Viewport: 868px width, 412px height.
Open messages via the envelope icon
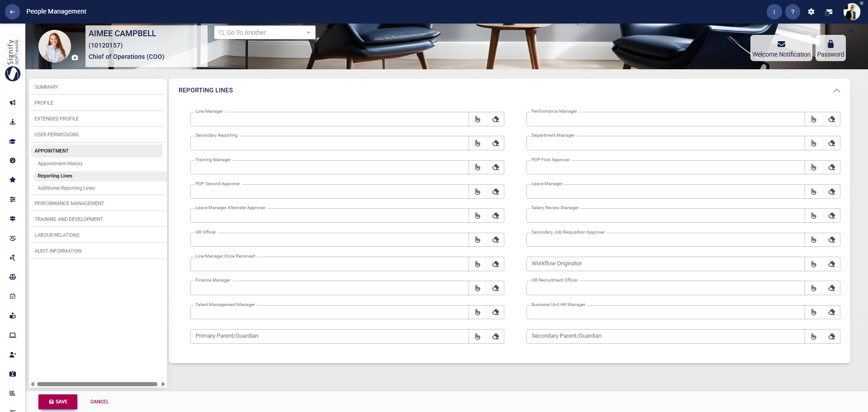click(829, 11)
